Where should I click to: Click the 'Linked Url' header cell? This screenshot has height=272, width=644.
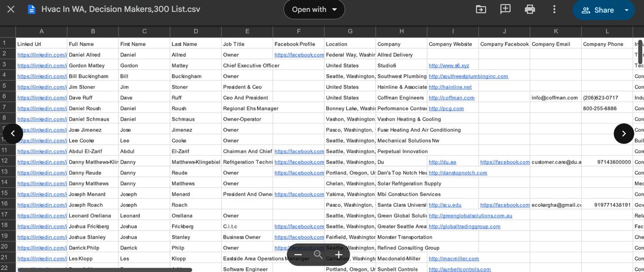point(41,44)
